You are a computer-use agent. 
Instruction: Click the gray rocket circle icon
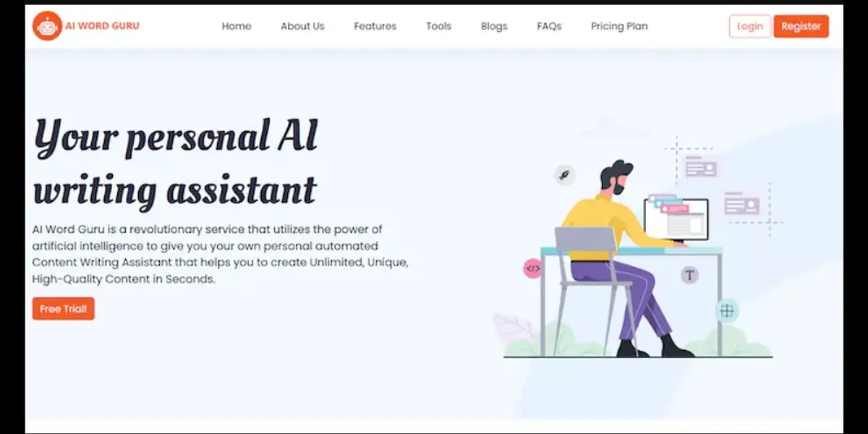[564, 174]
